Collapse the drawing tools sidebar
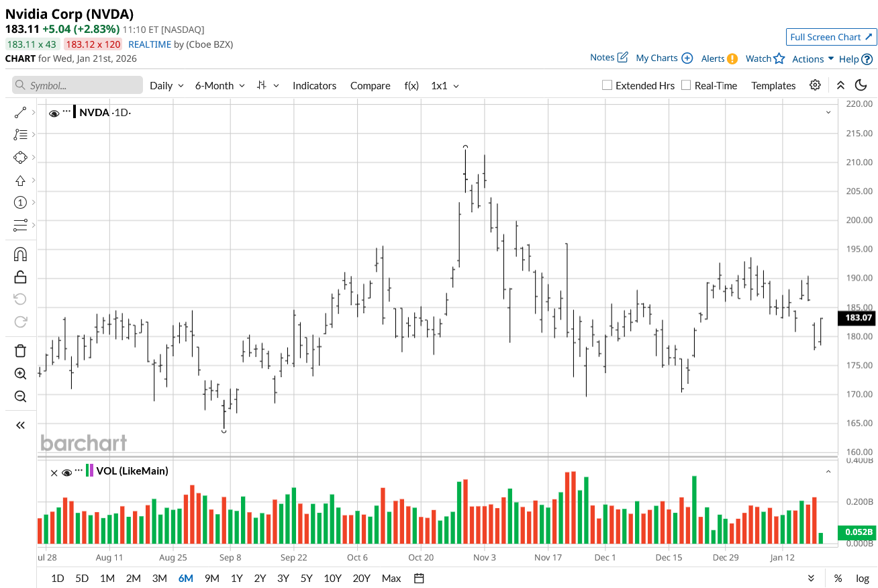Image resolution: width=878 pixels, height=588 pixels. click(x=20, y=425)
